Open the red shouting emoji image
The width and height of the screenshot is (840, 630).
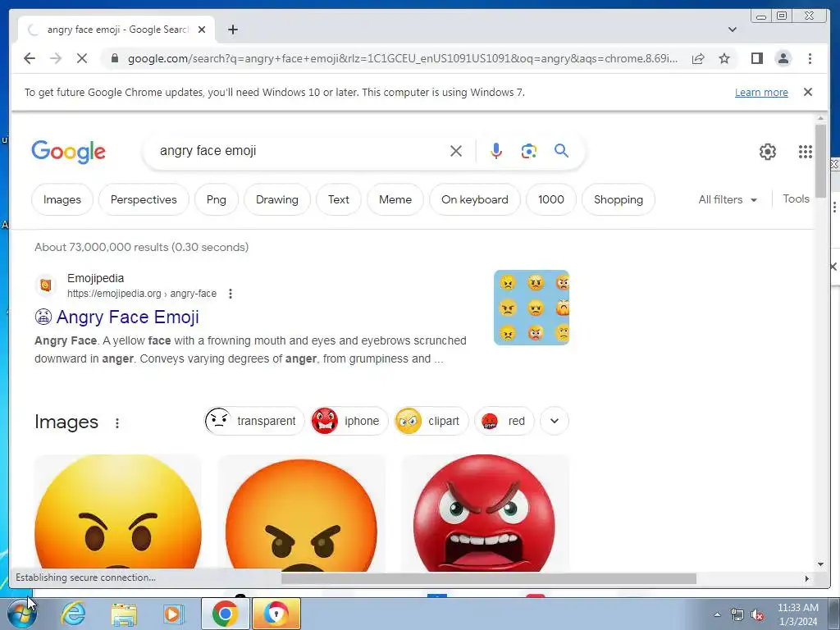485,513
